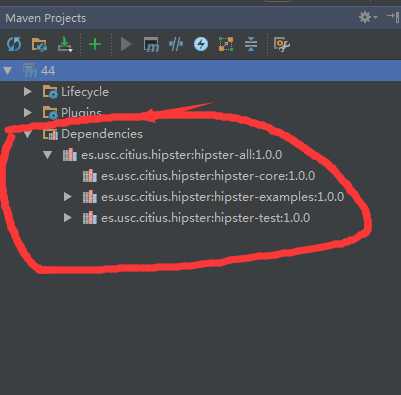The height and width of the screenshot is (395, 401).
Task: Click library icon of hipster-core
Action: (90, 176)
